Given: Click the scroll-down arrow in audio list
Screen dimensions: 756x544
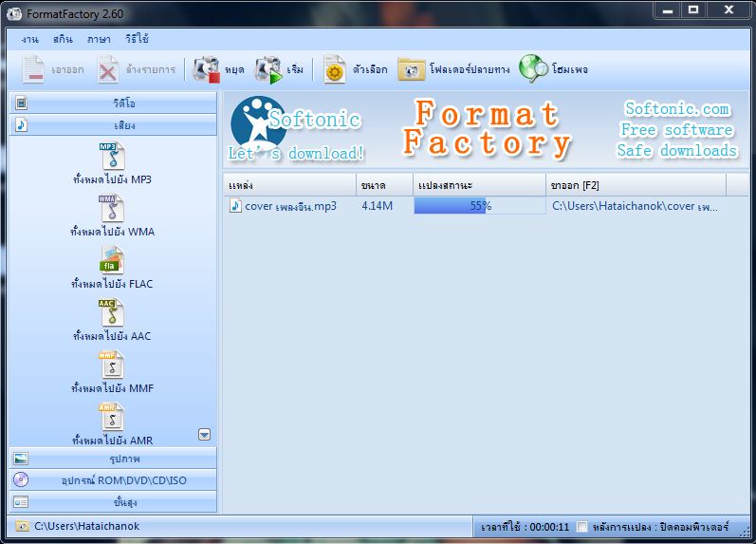Looking at the screenshot, I should 205,435.
